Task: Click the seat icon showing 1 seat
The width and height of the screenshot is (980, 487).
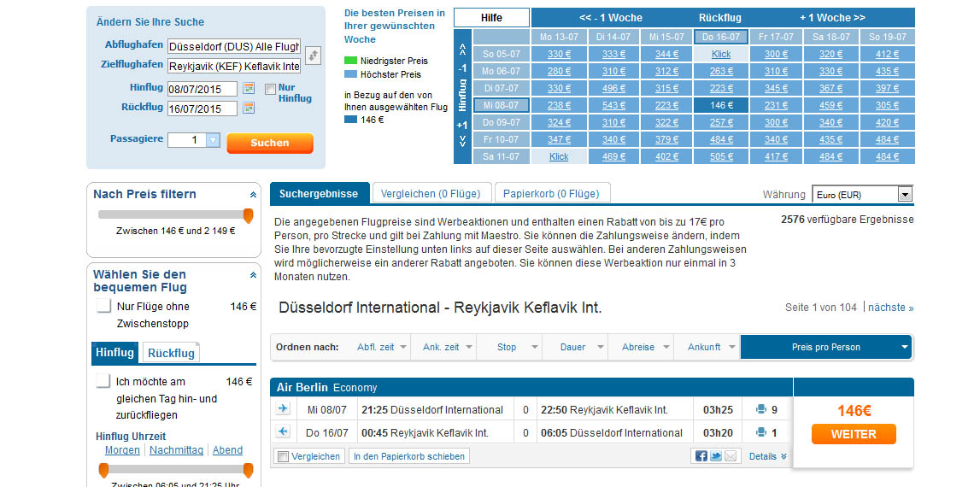Action: [760, 432]
